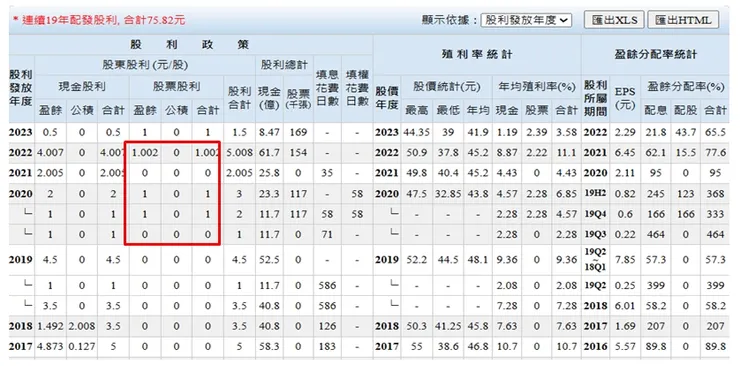Screen dimensions: 740x366
Task: Click the 169 stock thousand-shares cell
Action: [297, 133]
